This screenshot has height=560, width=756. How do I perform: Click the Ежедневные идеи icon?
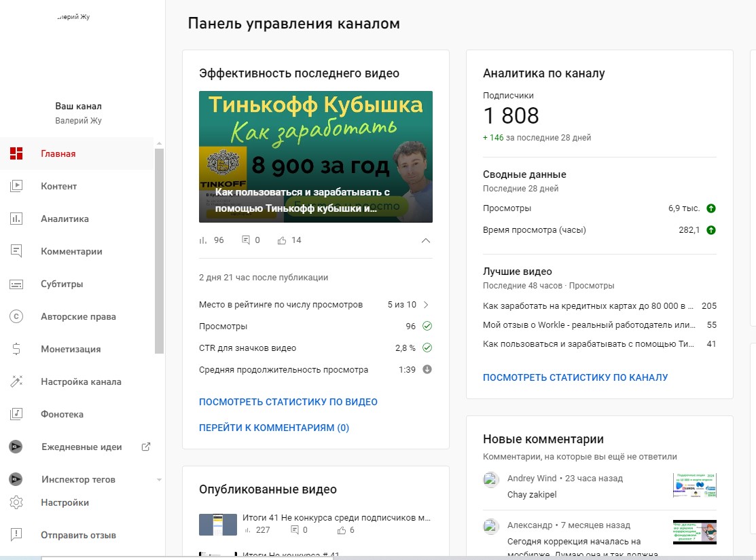16,447
